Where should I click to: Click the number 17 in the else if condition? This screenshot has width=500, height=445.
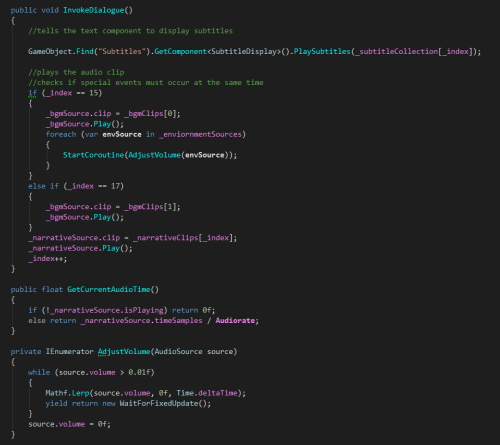tap(115, 186)
